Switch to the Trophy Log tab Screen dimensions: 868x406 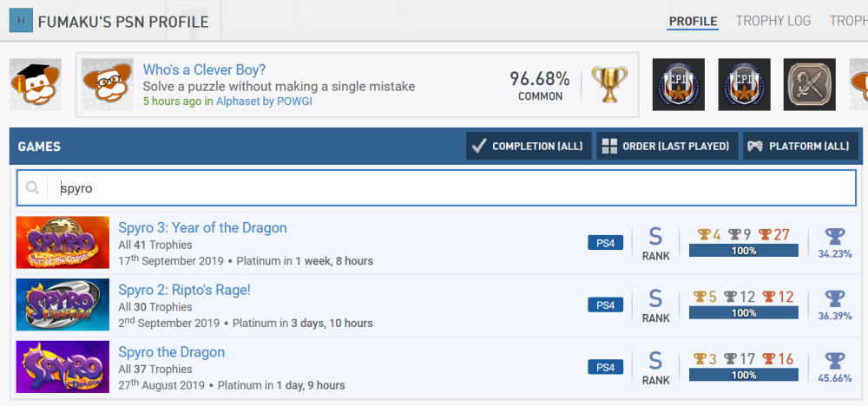click(x=774, y=22)
